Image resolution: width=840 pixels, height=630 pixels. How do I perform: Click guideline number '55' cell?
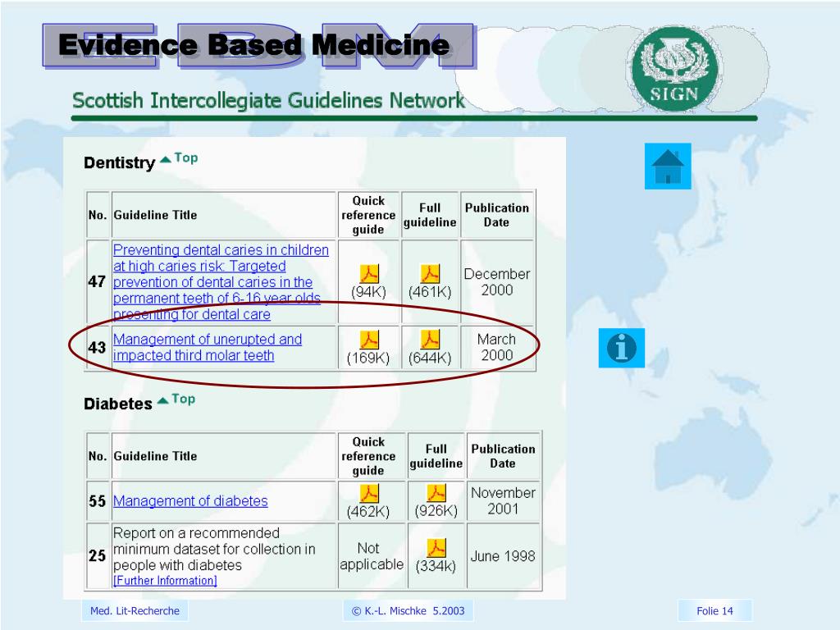pos(97,501)
